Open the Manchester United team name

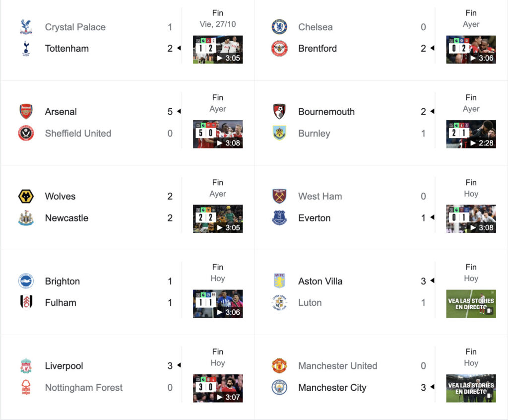pos(337,366)
